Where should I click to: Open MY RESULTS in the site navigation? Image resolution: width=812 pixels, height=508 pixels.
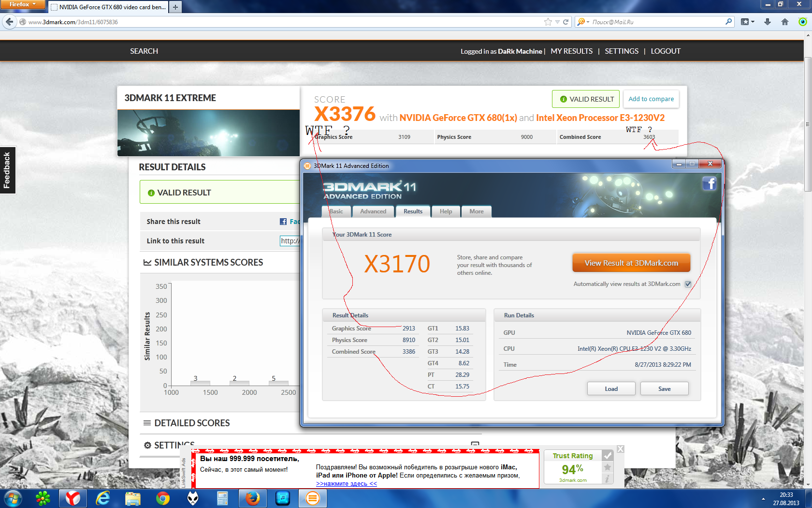[571, 51]
